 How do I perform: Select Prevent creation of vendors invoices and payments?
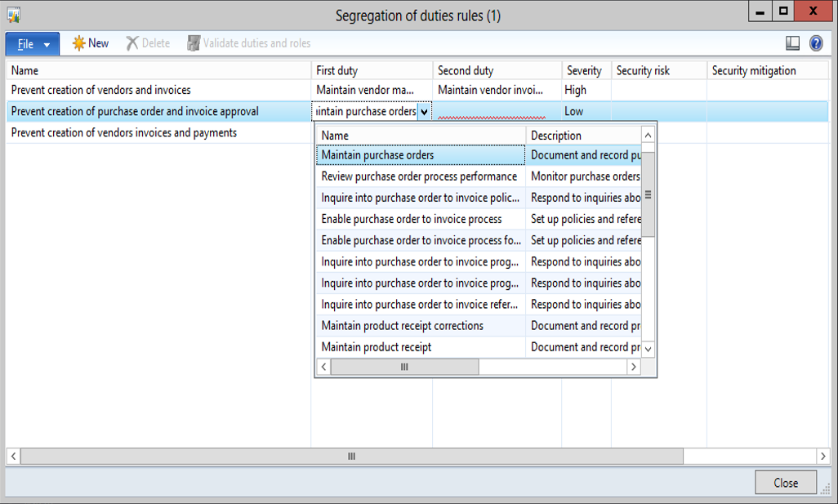point(124,133)
